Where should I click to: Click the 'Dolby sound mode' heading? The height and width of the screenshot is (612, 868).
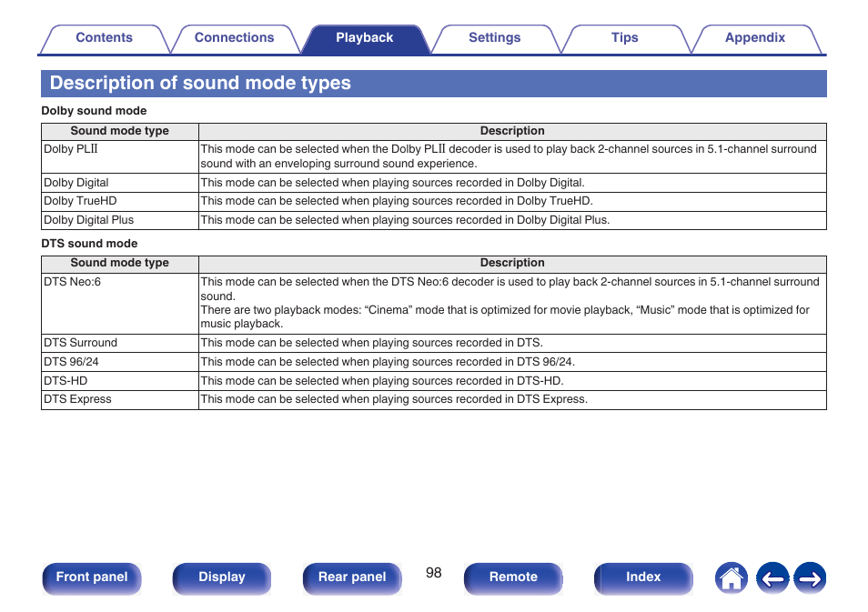point(94,111)
